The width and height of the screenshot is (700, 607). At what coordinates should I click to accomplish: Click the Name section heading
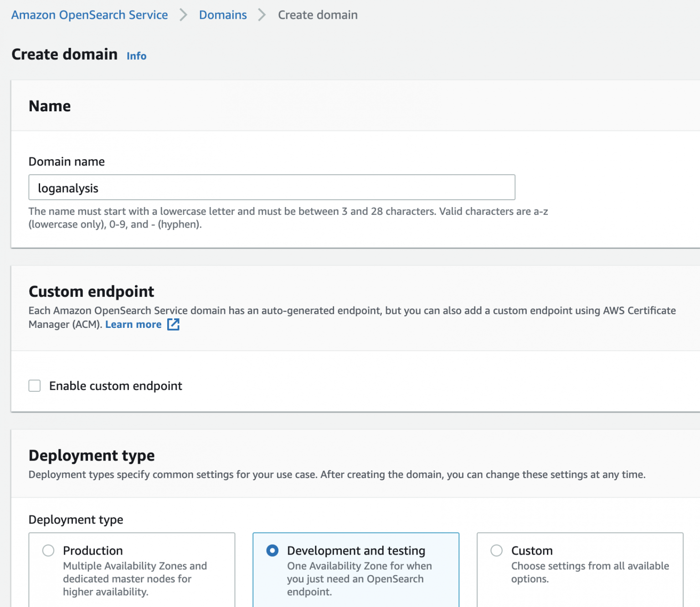(x=50, y=106)
